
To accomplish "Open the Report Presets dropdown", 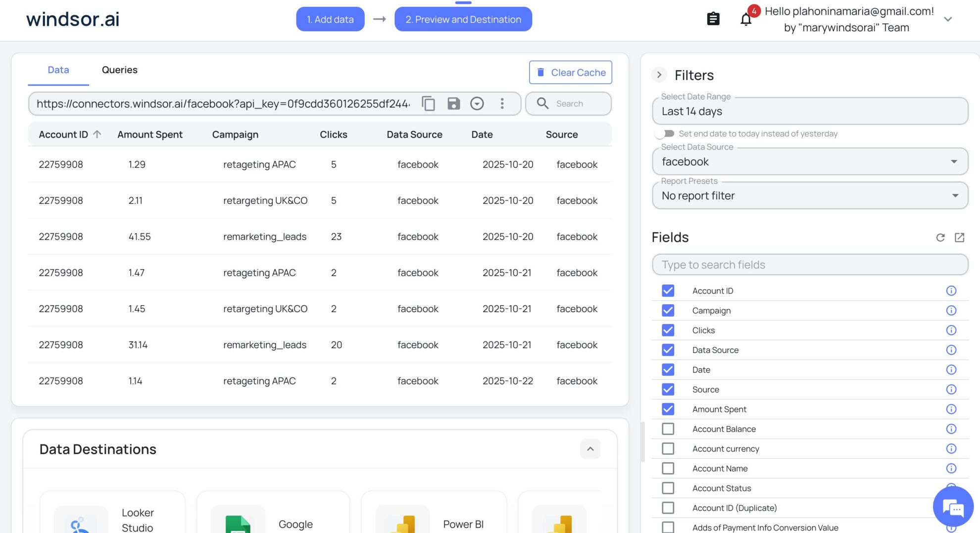I will pyautogui.click(x=810, y=195).
